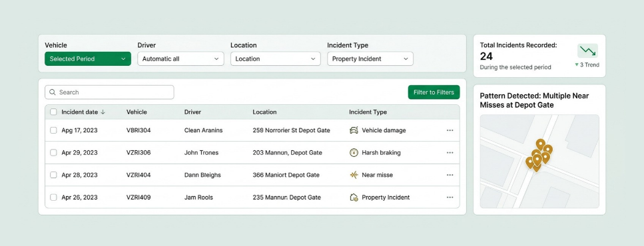The height and width of the screenshot is (246, 644).
Task: Click the Property Incident house icon
Action: point(354,197)
